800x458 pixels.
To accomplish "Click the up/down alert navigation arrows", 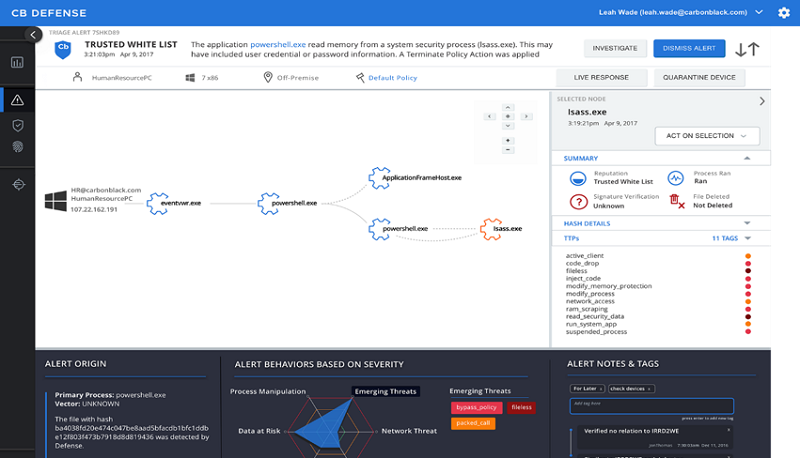I will tap(747, 49).
